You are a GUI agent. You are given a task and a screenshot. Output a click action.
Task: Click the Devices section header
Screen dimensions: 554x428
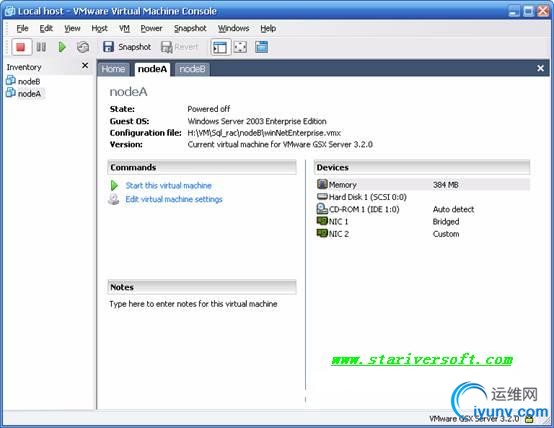pyautogui.click(x=422, y=167)
